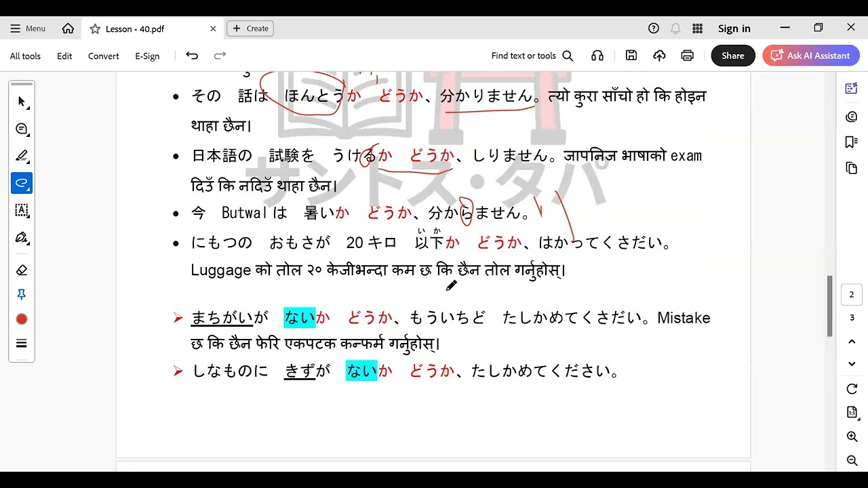
Task: Click the Redo arrow icon
Action: pos(220,56)
